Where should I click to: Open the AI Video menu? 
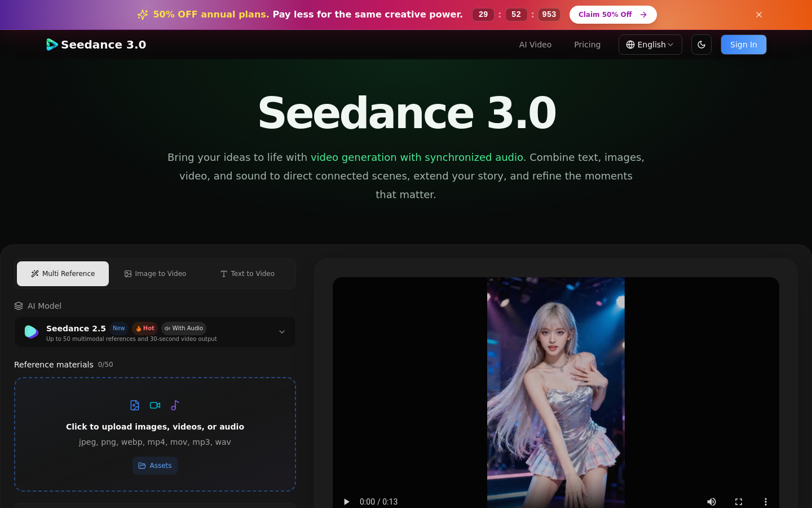(535, 45)
